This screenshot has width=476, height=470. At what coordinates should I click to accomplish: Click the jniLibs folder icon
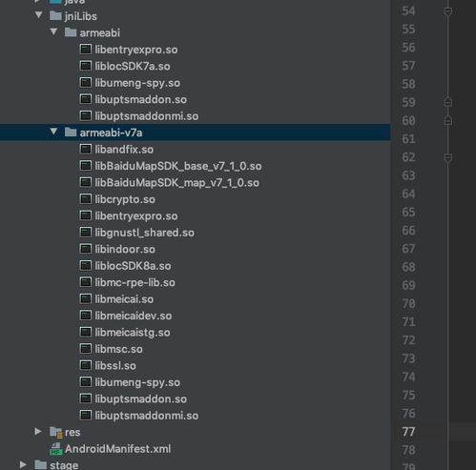(55, 15)
